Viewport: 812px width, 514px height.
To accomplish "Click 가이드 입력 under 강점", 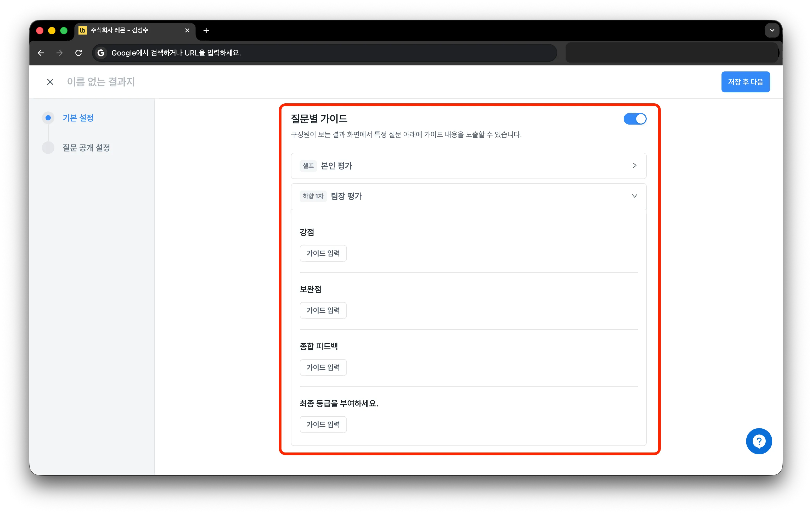I will tap(323, 253).
